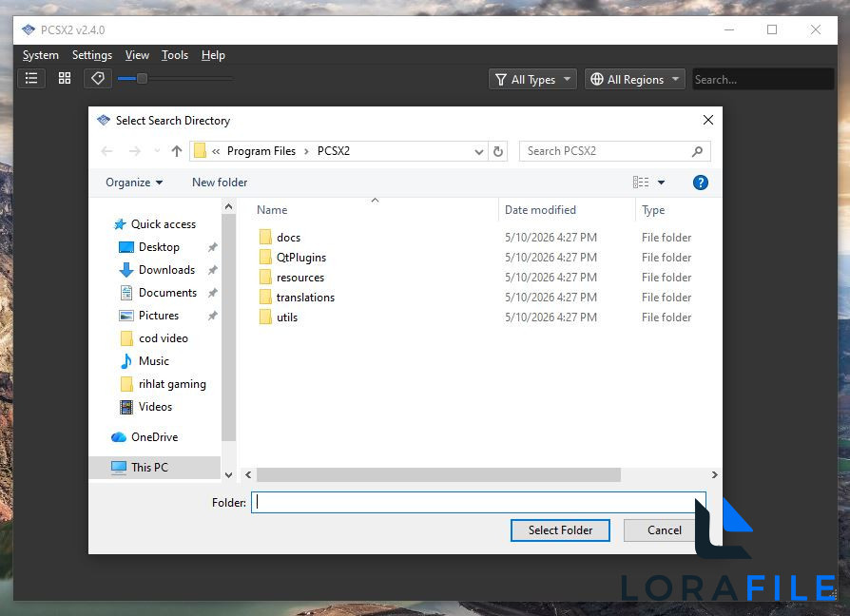Click the Program Files breadcrumb
The height and width of the screenshot is (616, 850).
(261, 151)
